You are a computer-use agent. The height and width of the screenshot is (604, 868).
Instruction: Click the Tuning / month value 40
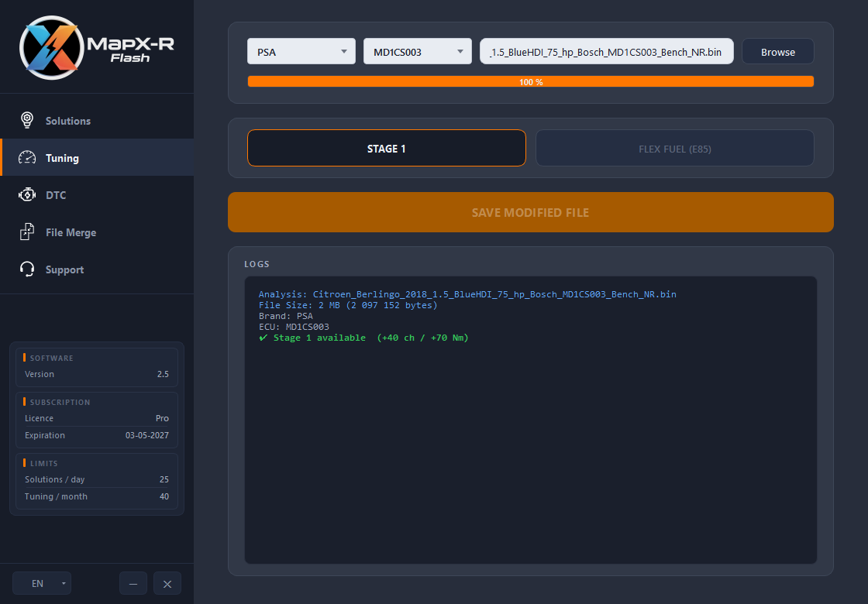pos(164,496)
